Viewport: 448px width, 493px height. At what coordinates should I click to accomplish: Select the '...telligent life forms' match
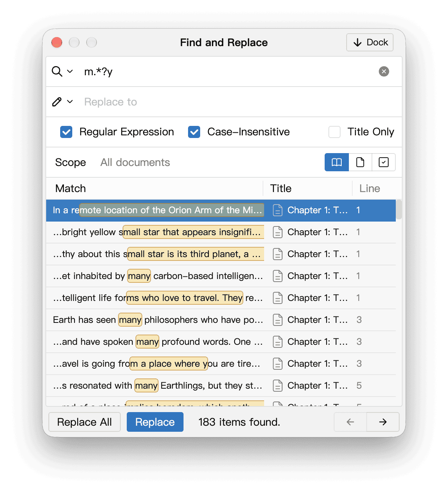(221, 298)
